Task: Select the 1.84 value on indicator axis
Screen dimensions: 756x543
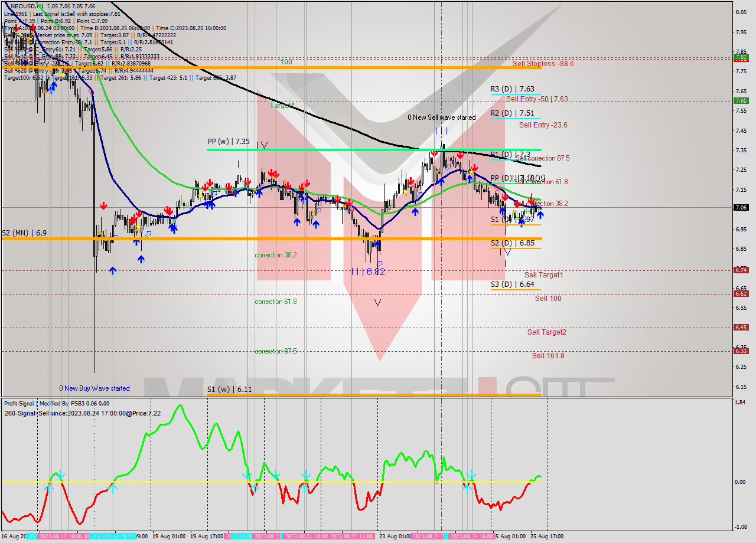Action: point(741,403)
